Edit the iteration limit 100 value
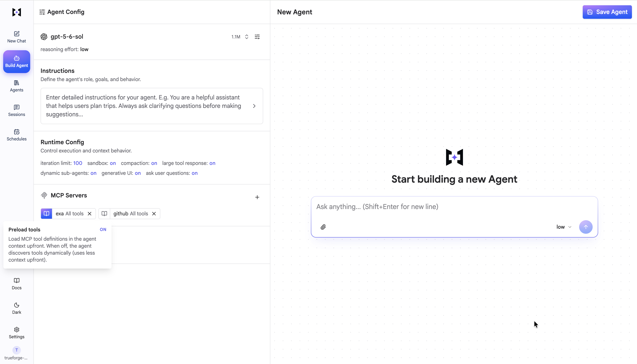Viewport: 637px width, 364px height. click(78, 163)
